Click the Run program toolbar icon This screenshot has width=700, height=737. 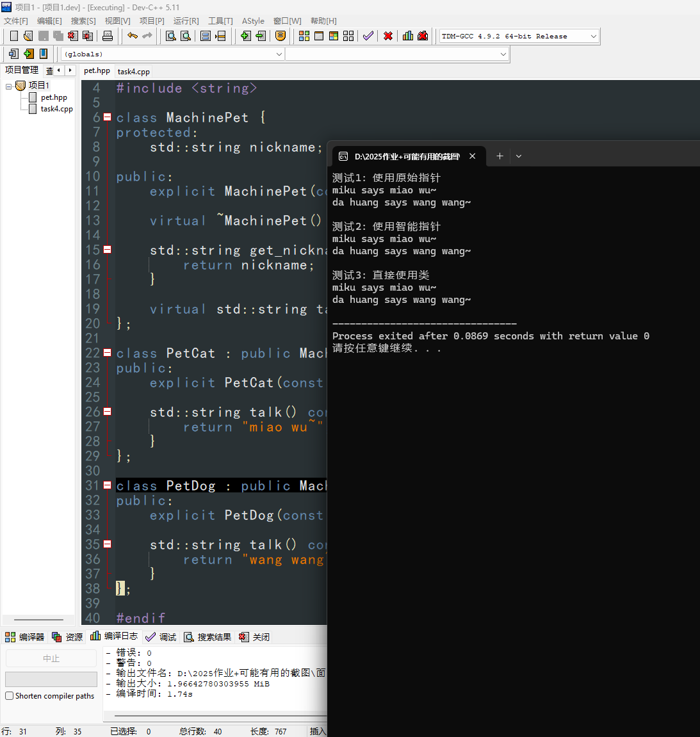coord(319,36)
